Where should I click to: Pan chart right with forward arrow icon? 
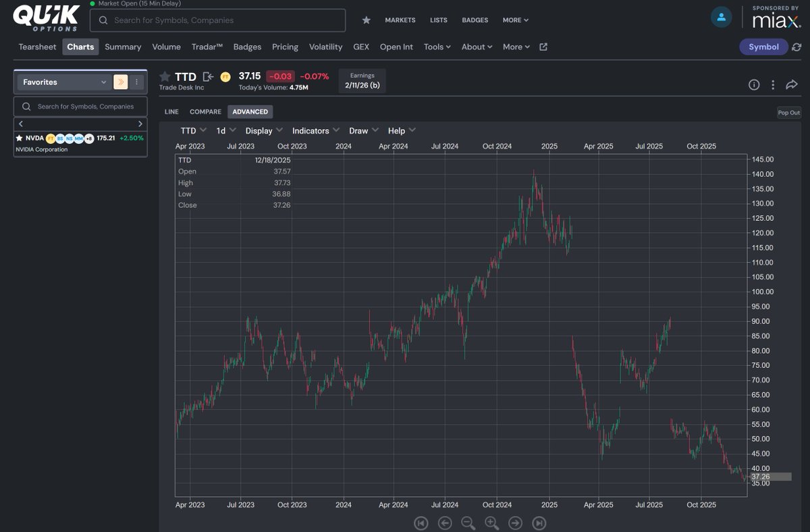point(515,523)
